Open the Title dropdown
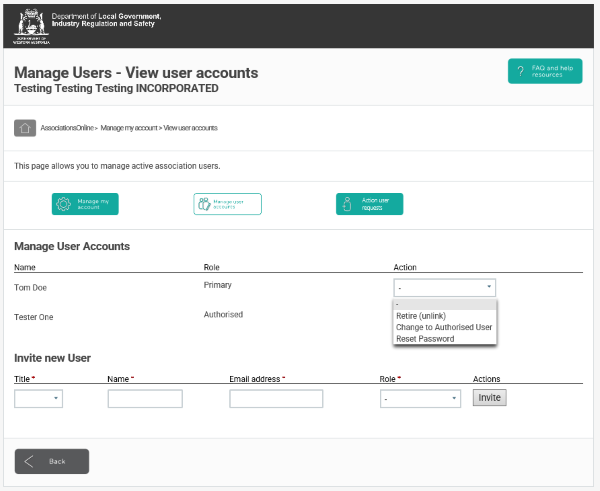600x491 pixels. tap(38, 398)
